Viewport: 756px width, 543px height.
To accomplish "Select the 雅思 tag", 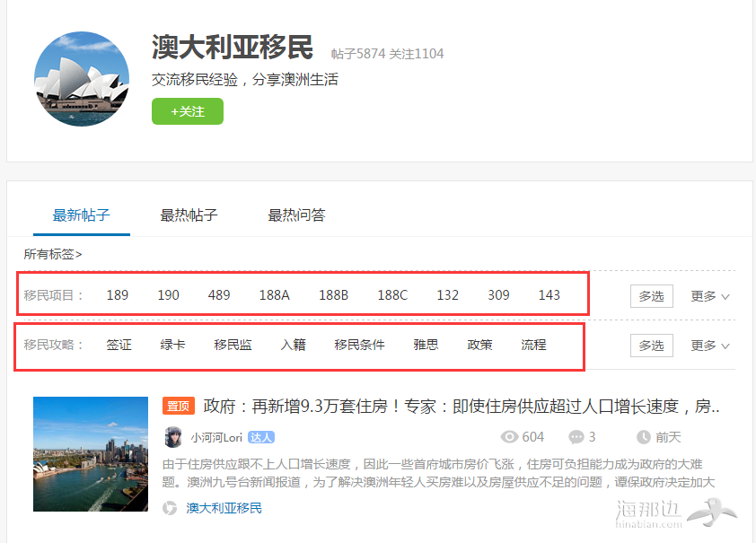I will [426, 345].
